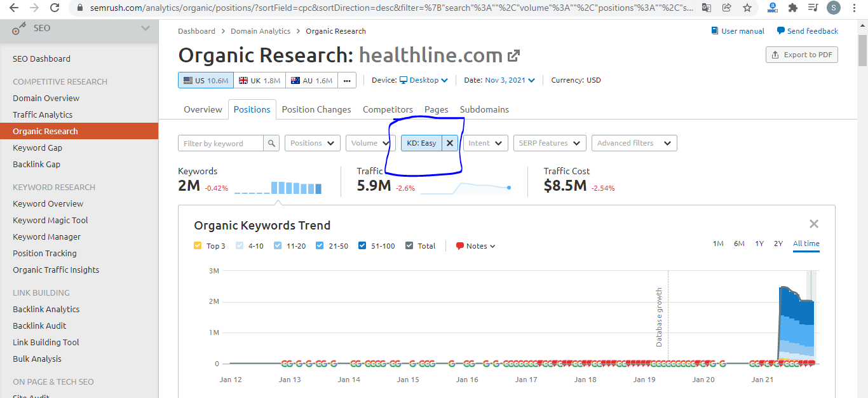Uncheck the 11-20 positions checkbox

(x=278, y=246)
